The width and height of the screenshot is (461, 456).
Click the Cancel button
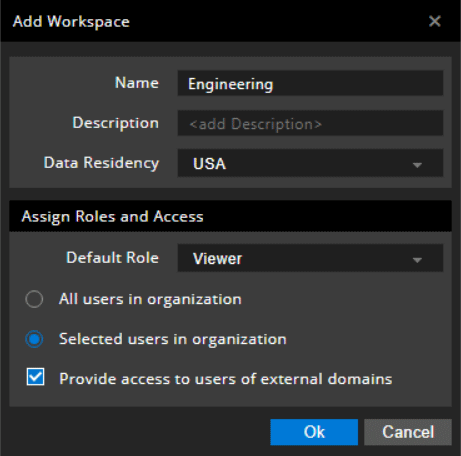point(408,432)
